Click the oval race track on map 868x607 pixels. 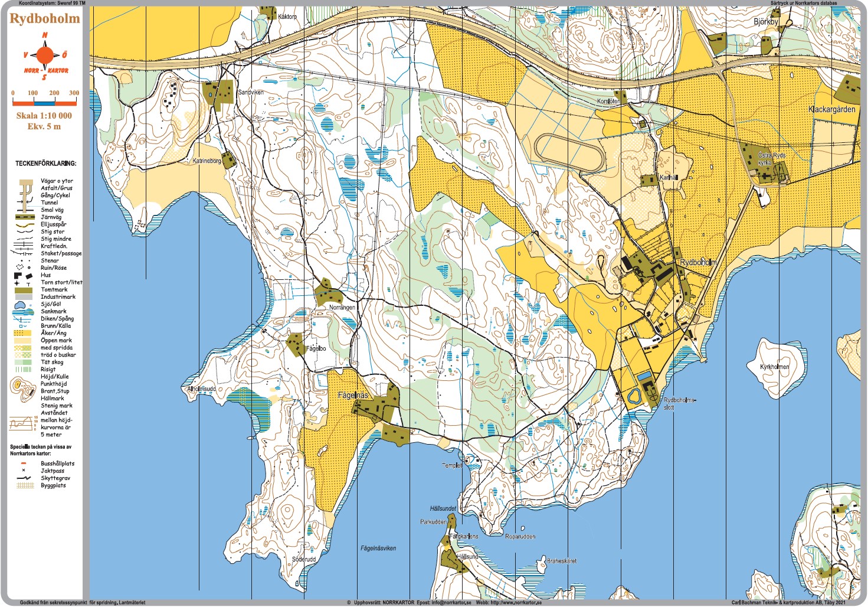pyautogui.click(x=570, y=152)
